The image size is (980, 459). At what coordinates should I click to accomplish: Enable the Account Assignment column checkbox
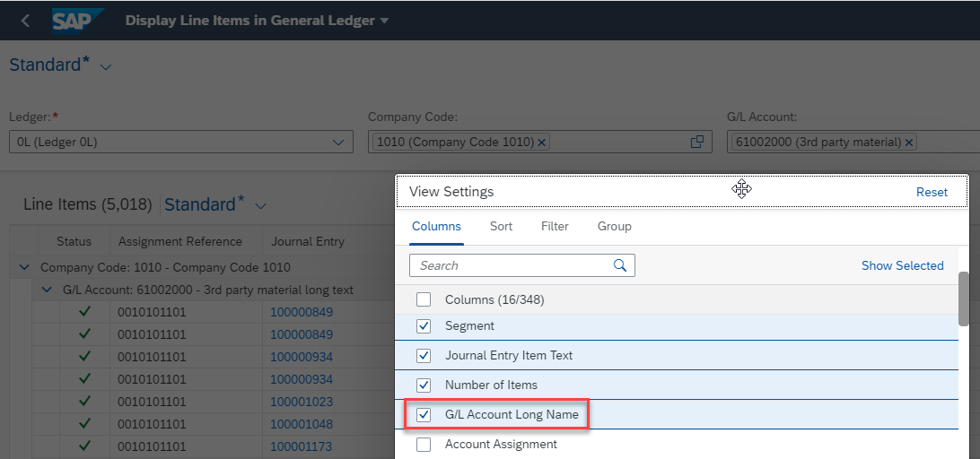coord(424,445)
